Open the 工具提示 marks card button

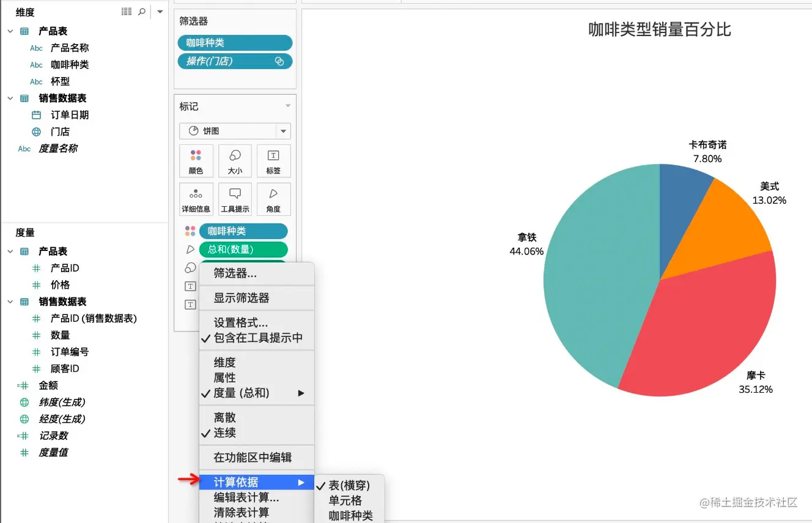coord(235,199)
